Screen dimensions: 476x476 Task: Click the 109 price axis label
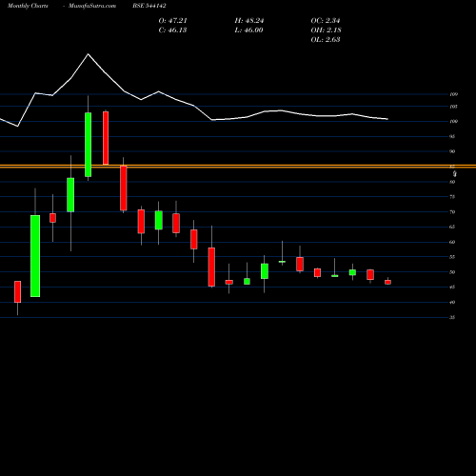453,94
